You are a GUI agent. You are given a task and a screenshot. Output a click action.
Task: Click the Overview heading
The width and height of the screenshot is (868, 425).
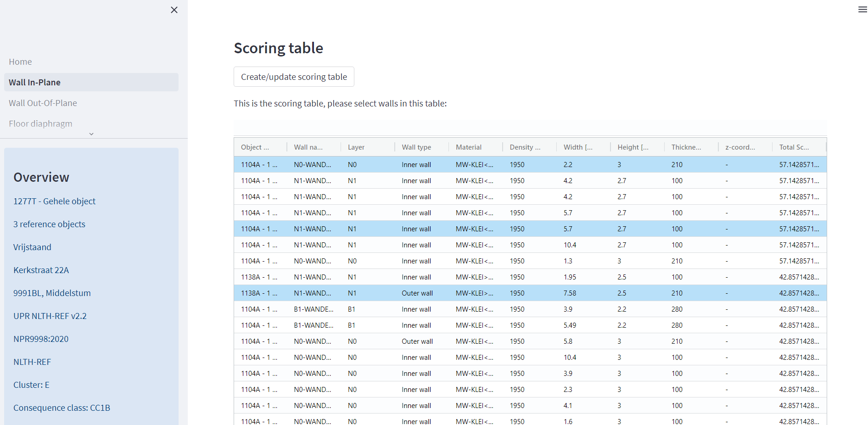click(41, 177)
